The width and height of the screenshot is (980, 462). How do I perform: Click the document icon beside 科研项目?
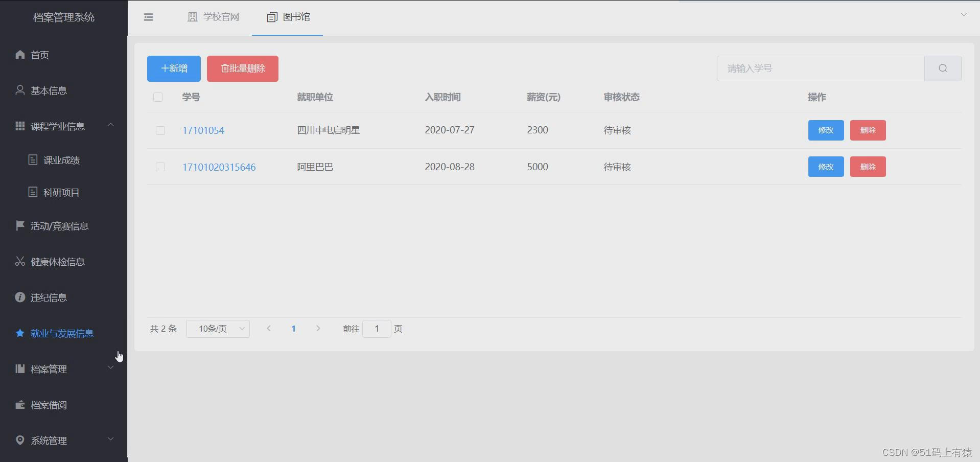click(33, 192)
